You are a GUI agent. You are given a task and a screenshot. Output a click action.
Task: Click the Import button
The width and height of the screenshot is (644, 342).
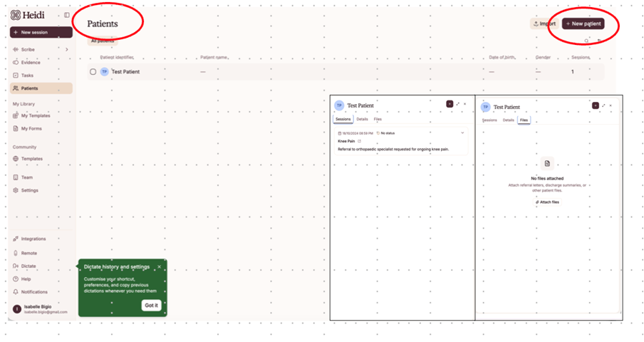544,24
